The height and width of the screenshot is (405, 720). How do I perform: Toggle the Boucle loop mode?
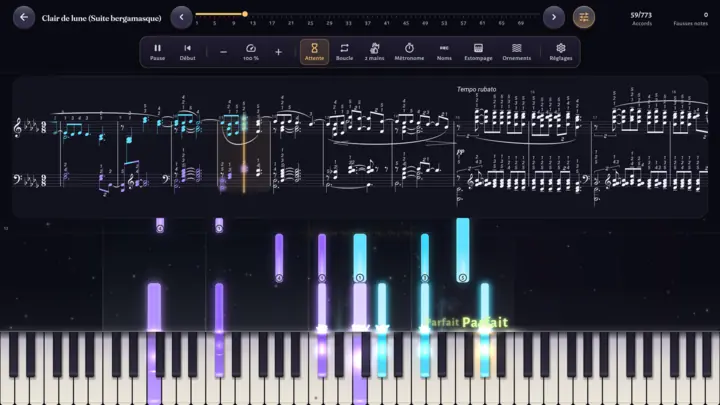[x=344, y=52]
